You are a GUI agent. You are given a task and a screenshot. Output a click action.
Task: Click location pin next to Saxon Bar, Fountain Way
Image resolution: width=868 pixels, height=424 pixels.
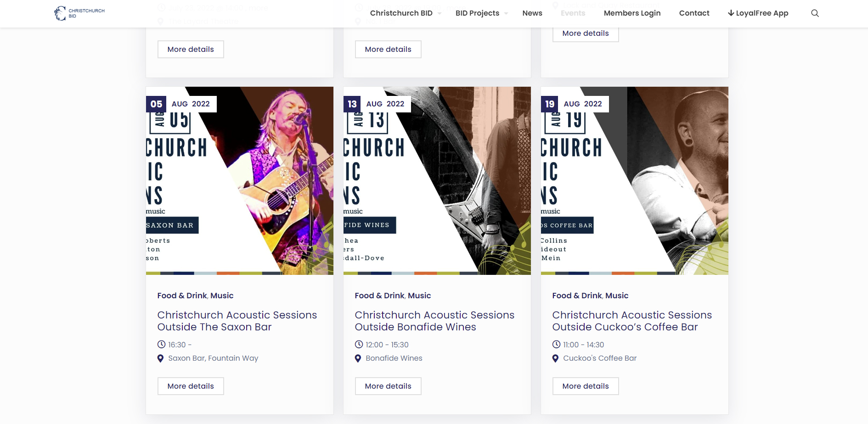pos(160,358)
